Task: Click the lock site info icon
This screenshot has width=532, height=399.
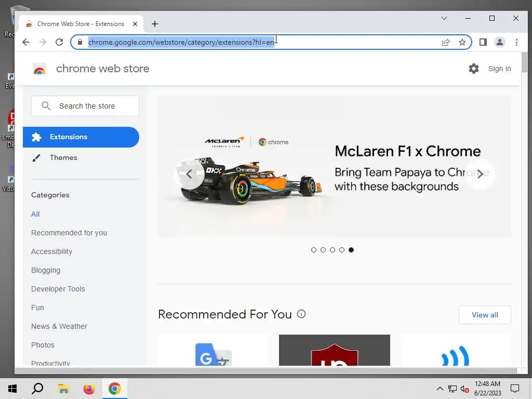Action: 80,42
